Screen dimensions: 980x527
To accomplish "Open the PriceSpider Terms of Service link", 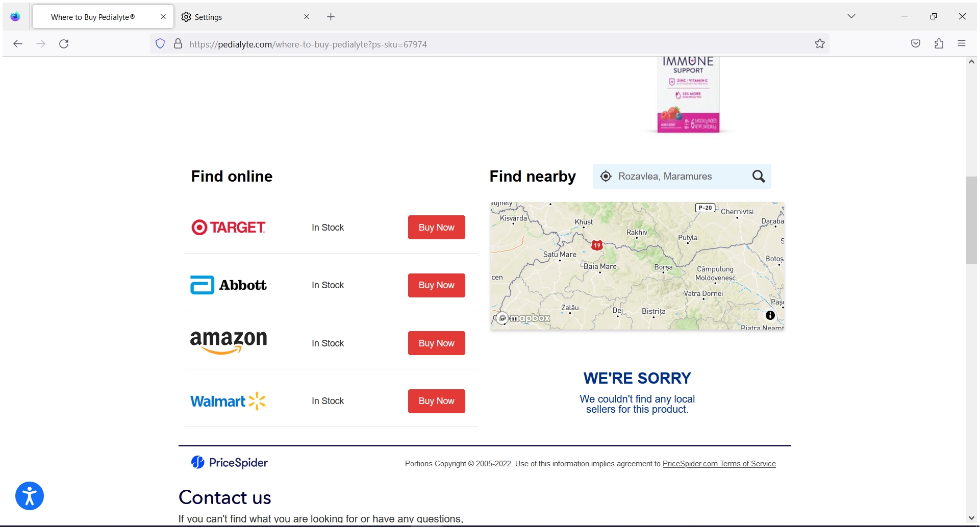I will tap(719, 463).
